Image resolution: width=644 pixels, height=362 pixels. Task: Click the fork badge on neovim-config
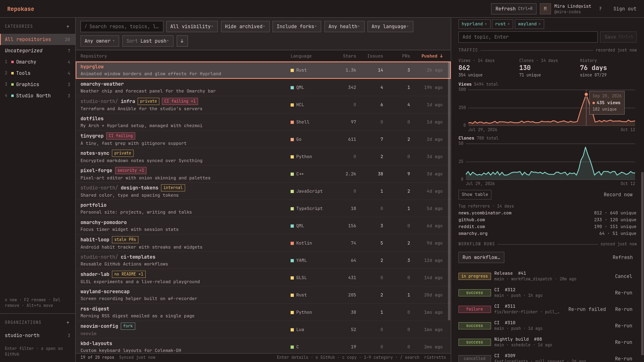(128, 326)
